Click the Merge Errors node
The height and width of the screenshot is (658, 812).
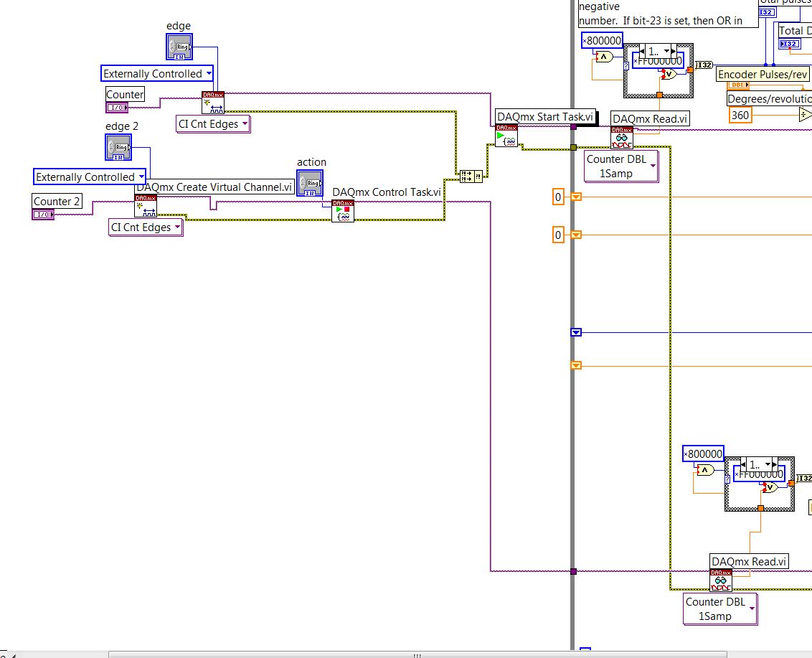[x=471, y=177]
